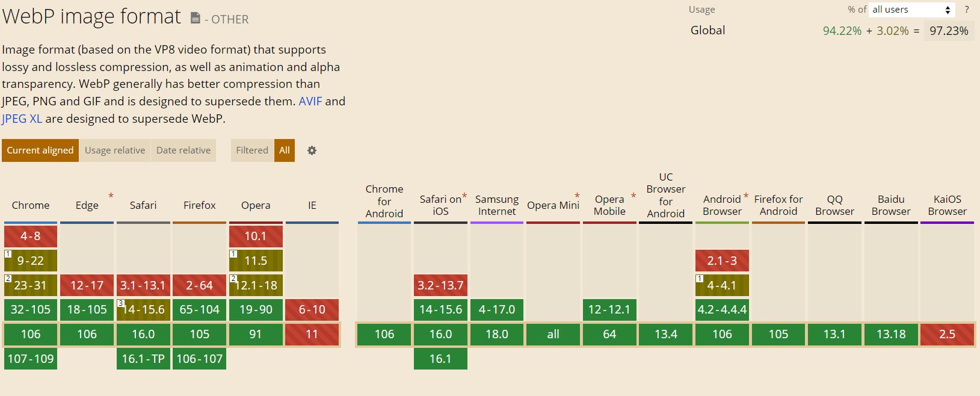Click the settings gear icon
The image size is (980, 396).
312,150
